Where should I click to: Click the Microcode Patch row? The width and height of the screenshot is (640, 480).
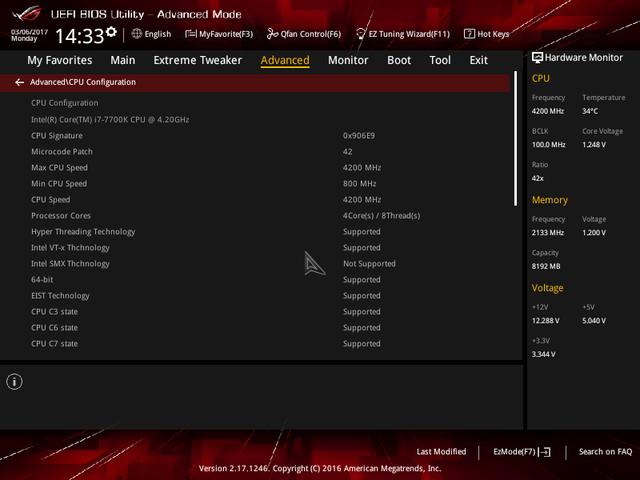click(x=255, y=151)
